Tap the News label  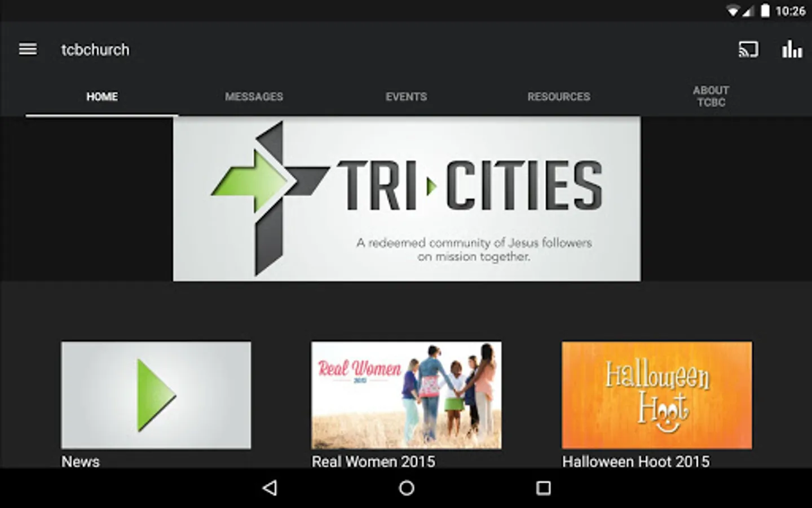(81, 461)
